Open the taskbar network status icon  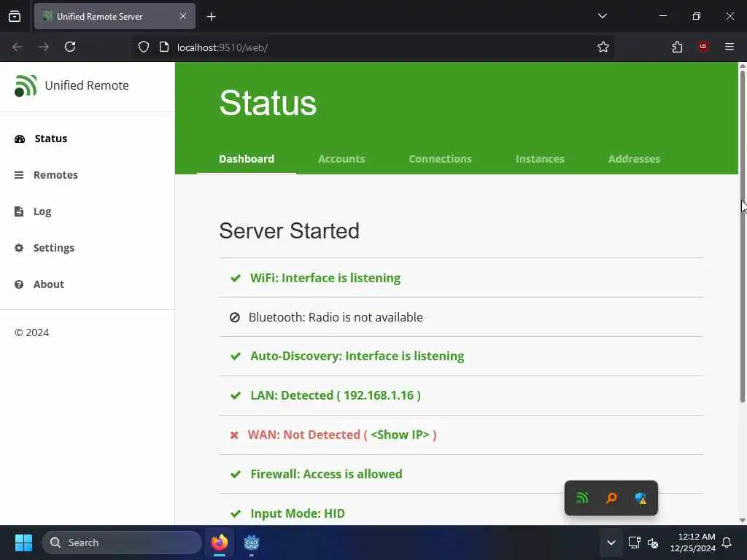tap(634, 542)
